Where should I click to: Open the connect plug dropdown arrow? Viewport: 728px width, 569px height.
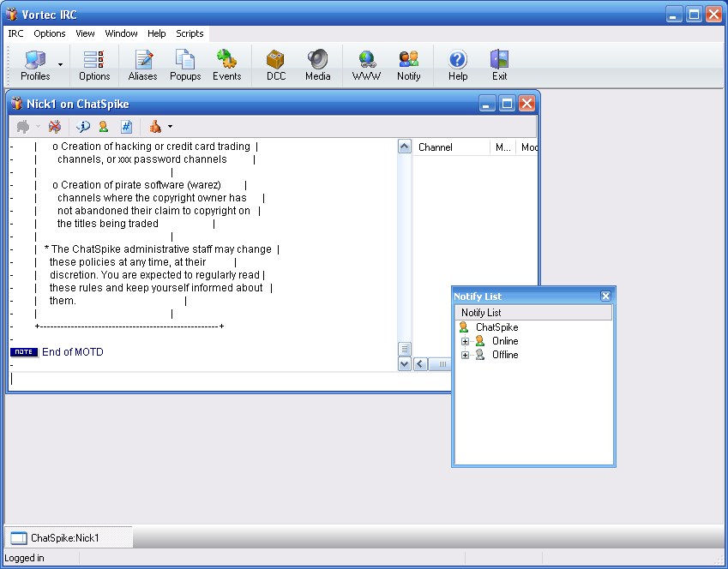[x=38, y=127]
